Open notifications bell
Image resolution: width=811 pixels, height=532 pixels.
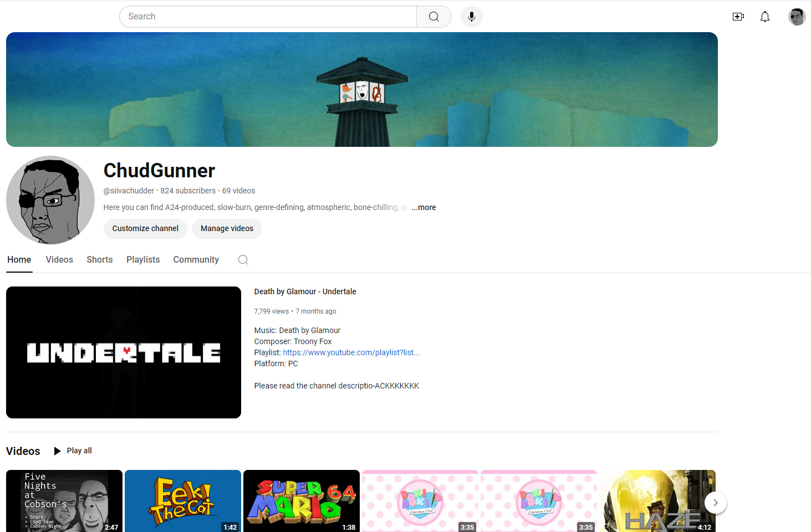click(765, 17)
